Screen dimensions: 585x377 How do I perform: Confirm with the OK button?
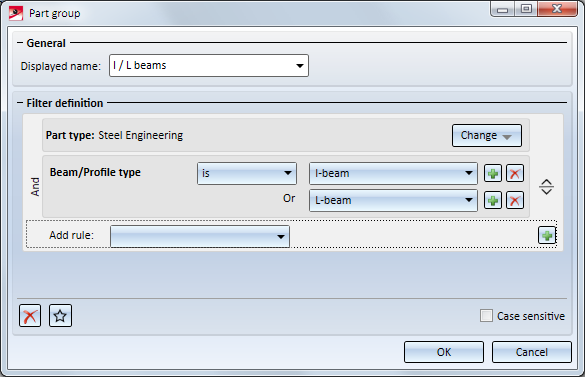tap(444, 352)
